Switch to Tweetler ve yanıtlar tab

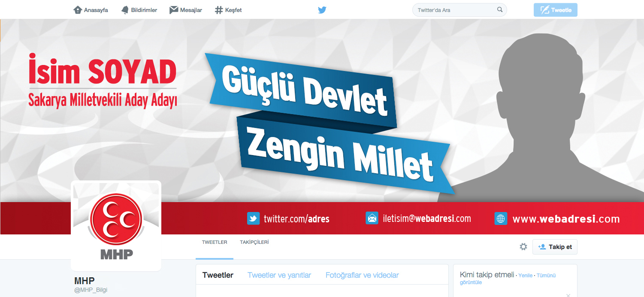coord(279,275)
